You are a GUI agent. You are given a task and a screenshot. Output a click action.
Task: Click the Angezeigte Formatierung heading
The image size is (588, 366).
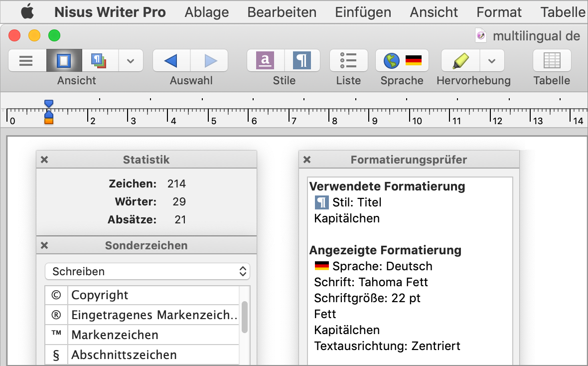click(385, 250)
